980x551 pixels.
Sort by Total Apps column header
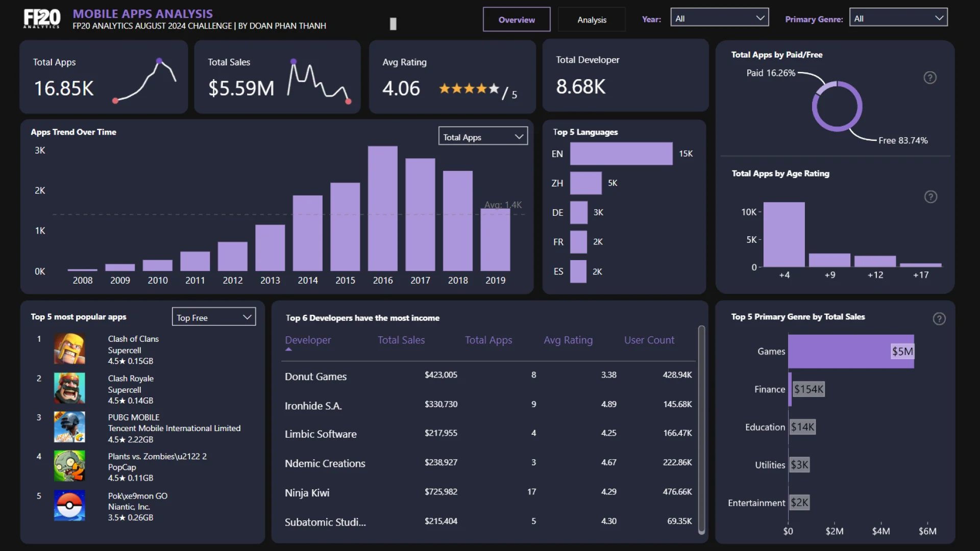(488, 340)
